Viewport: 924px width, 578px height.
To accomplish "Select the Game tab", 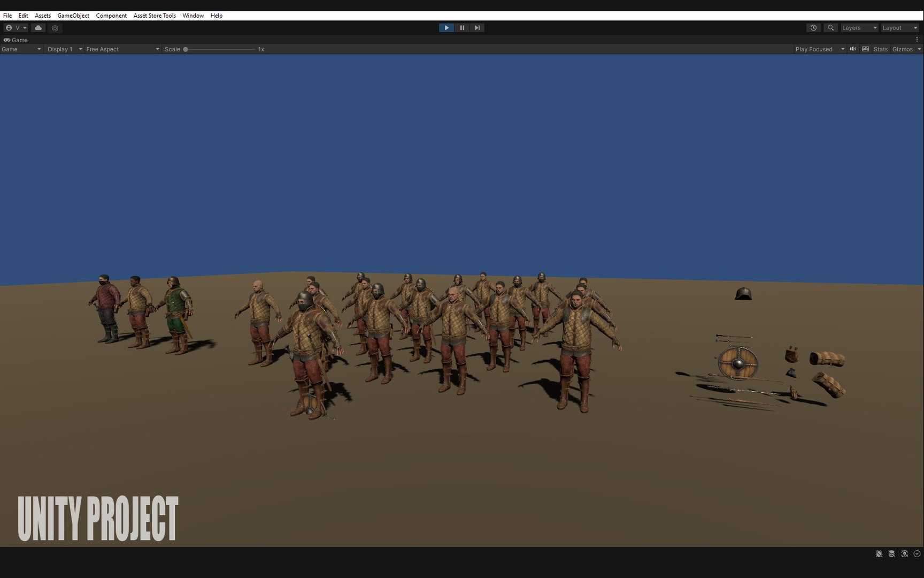I will pyautogui.click(x=16, y=40).
